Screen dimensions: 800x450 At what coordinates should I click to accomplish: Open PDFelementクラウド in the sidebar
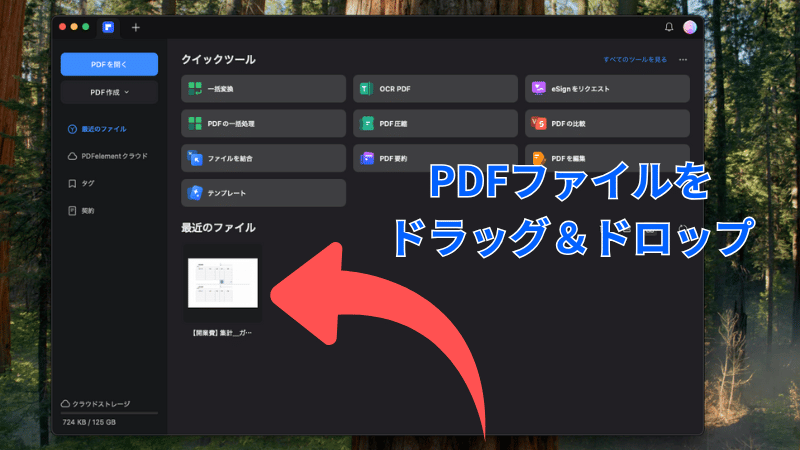click(x=114, y=156)
